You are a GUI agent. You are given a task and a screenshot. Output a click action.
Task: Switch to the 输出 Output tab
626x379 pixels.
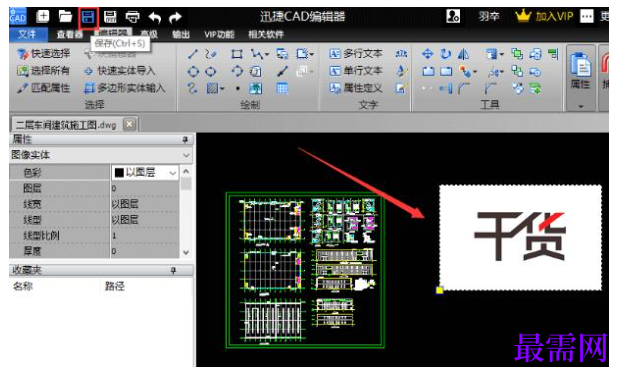coord(181,34)
